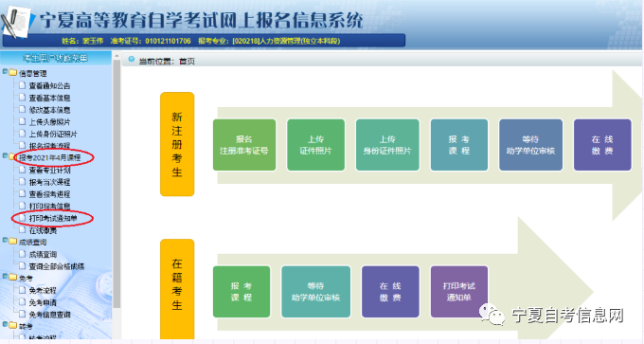Click the page icon beside 免考流程

(x=23, y=290)
